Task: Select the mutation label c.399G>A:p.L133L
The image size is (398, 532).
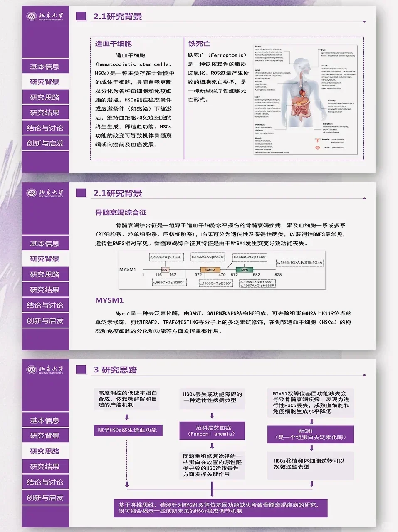Action: [166, 257]
